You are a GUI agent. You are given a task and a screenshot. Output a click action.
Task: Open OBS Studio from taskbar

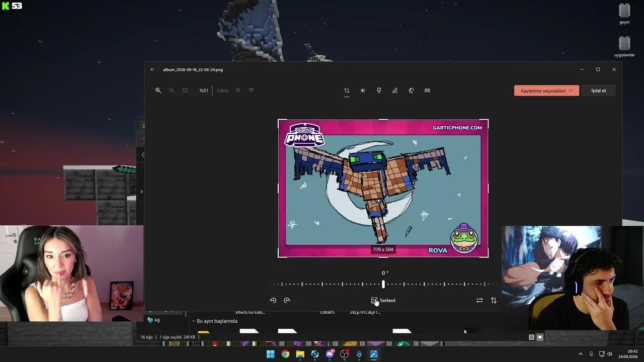(x=344, y=354)
